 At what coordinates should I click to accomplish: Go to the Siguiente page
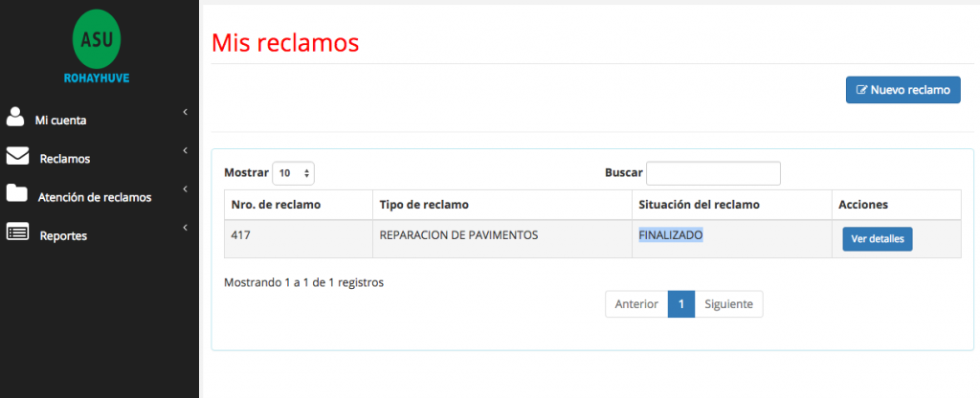(x=728, y=304)
